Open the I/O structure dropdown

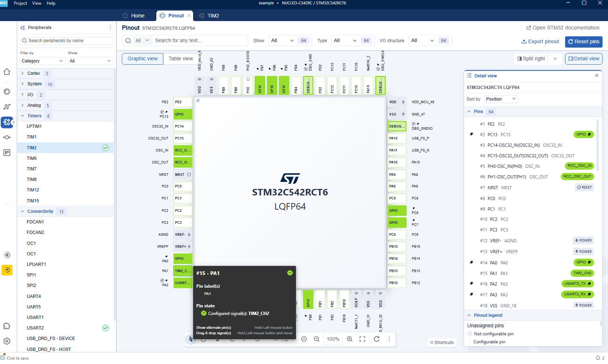pos(423,41)
